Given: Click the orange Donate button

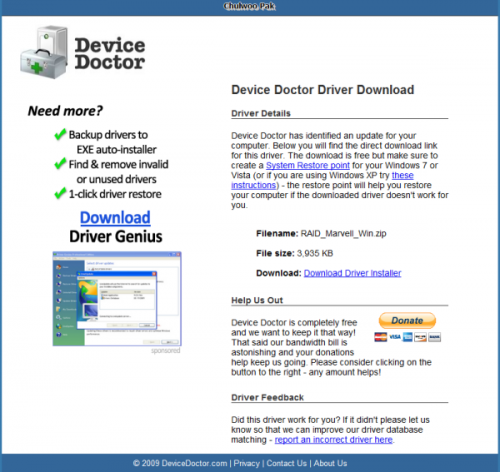Looking at the screenshot, I should [x=407, y=320].
